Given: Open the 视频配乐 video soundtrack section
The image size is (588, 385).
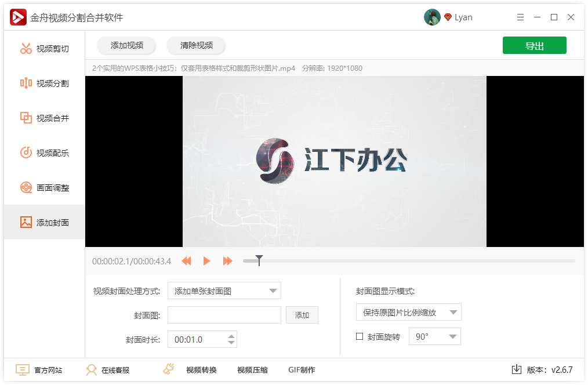Looking at the screenshot, I should (x=44, y=153).
